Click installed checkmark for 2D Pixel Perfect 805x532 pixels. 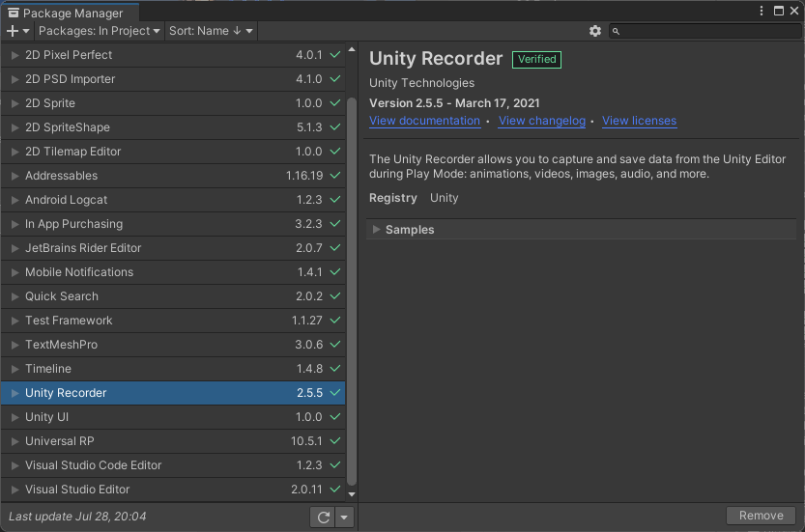pos(335,54)
